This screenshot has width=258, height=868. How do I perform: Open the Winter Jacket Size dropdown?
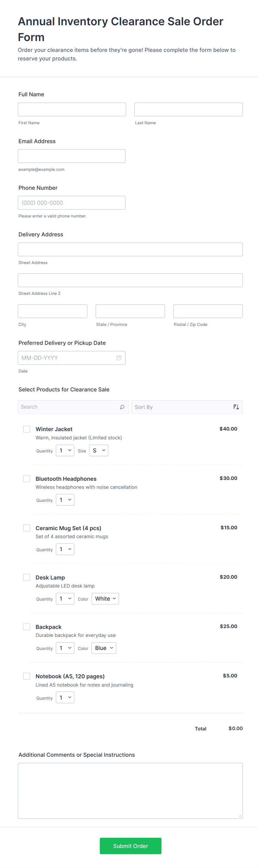pyautogui.click(x=99, y=451)
